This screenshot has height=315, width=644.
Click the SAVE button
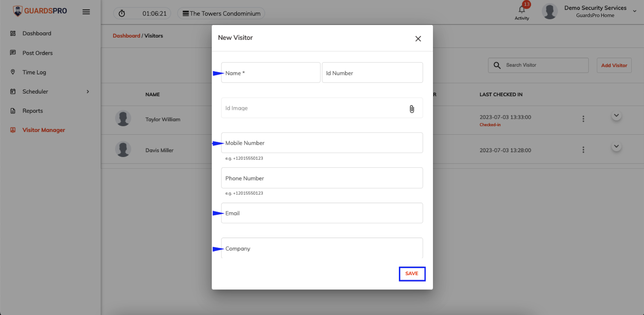412,274
